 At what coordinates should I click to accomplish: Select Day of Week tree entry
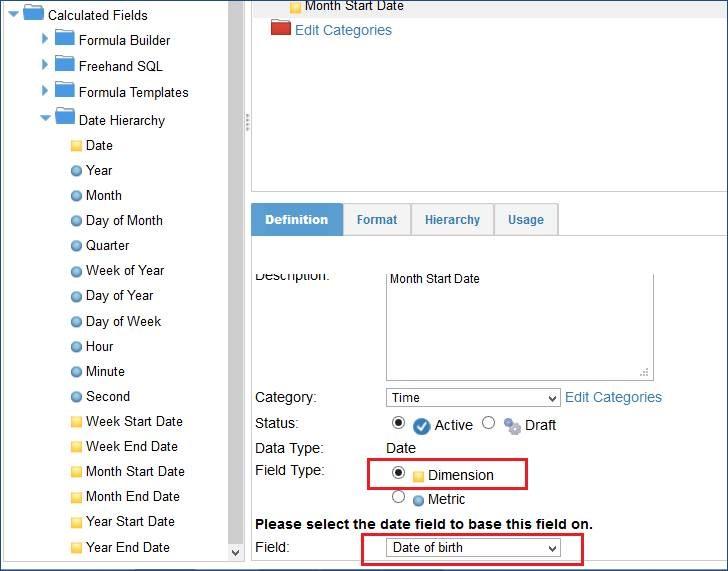point(123,321)
